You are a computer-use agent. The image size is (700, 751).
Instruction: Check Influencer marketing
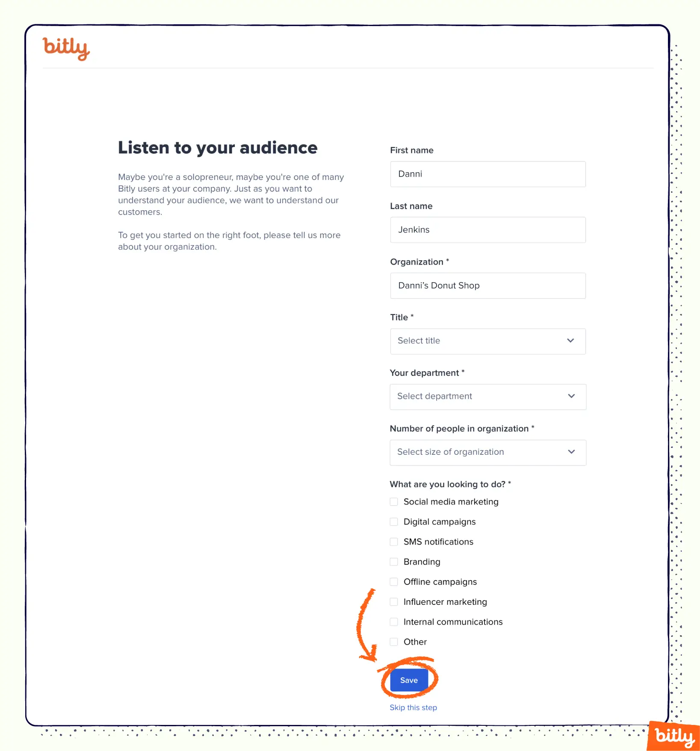(393, 601)
